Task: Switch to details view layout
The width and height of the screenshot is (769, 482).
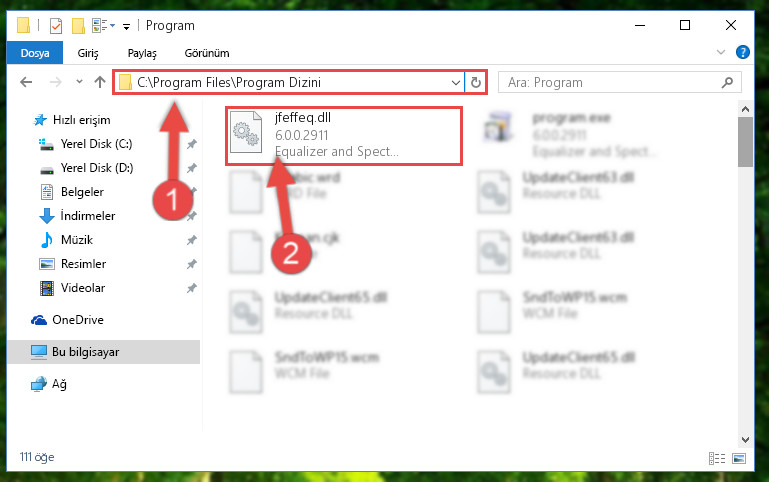Action: (717, 458)
